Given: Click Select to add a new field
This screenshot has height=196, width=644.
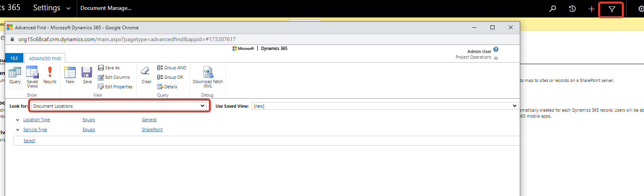Looking at the screenshot, I should tap(29, 141).
